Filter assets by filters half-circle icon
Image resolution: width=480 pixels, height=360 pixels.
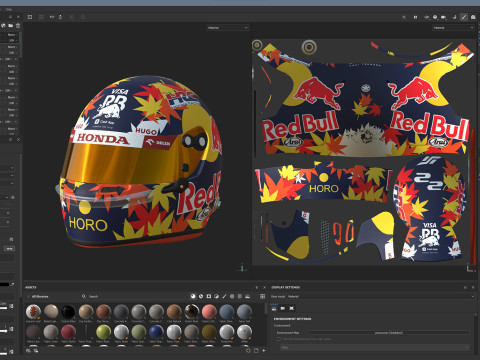(216, 296)
